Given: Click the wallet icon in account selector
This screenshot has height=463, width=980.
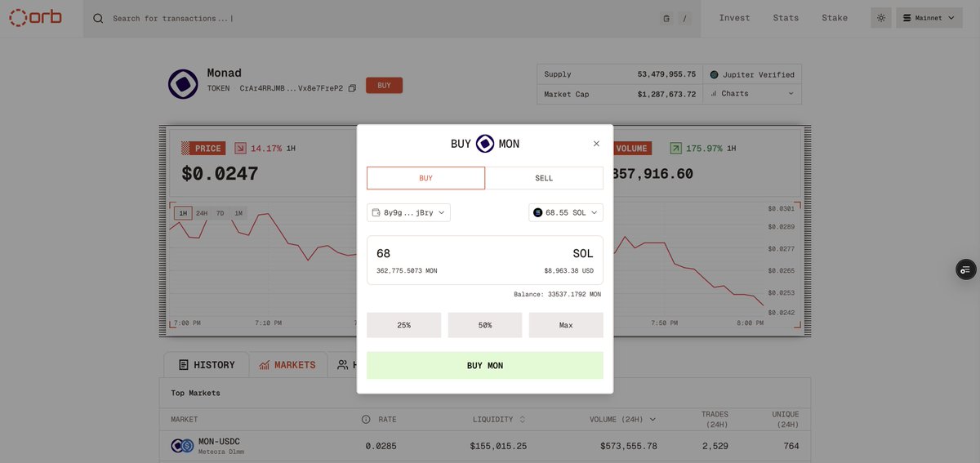Looking at the screenshot, I should pos(376,212).
